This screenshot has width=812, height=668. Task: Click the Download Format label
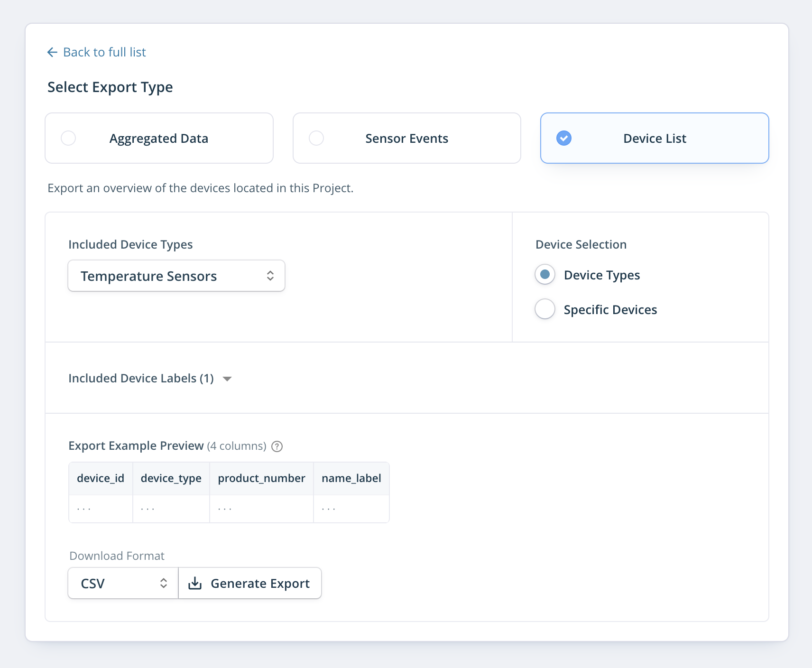117,556
